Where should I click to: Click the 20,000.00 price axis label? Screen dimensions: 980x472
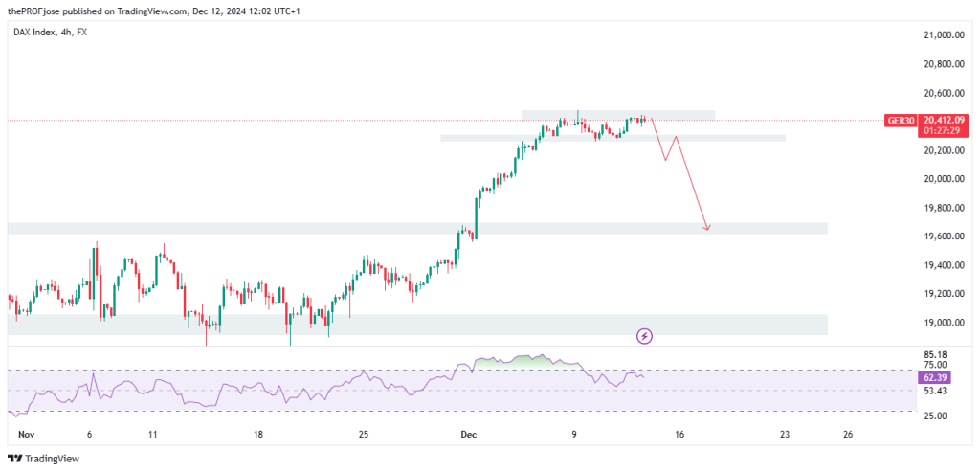(947, 179)
